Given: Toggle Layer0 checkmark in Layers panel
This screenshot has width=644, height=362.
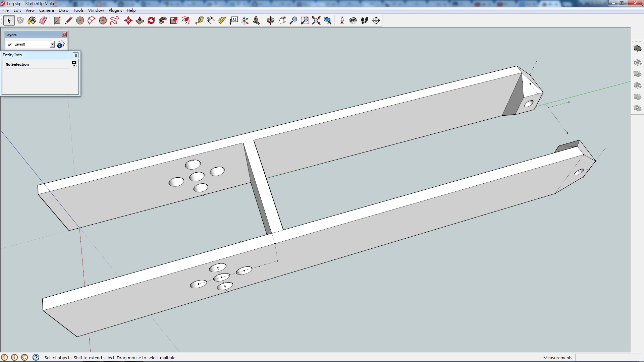Looking at the screenshot, I should coord(10,44).
